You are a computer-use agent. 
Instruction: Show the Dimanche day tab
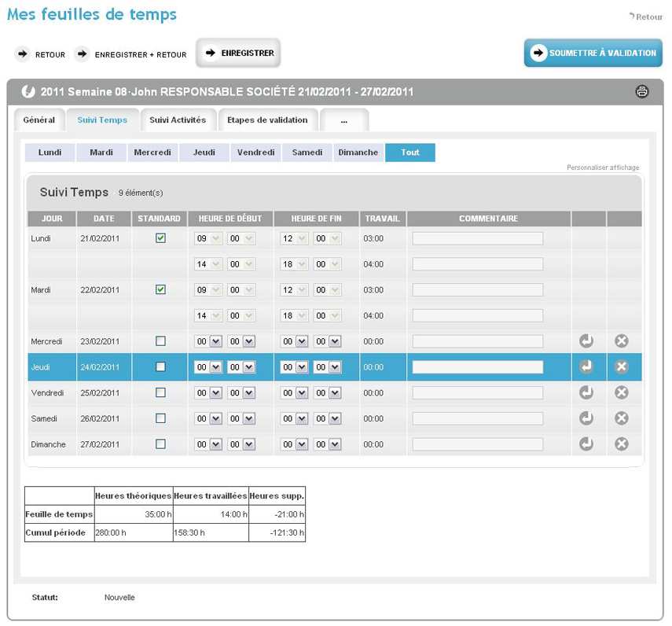(358, 153)
